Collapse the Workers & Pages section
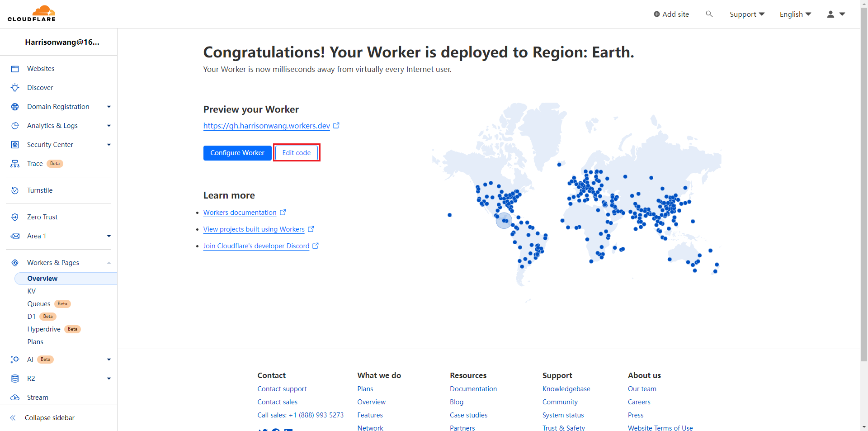 coord(108,263)
